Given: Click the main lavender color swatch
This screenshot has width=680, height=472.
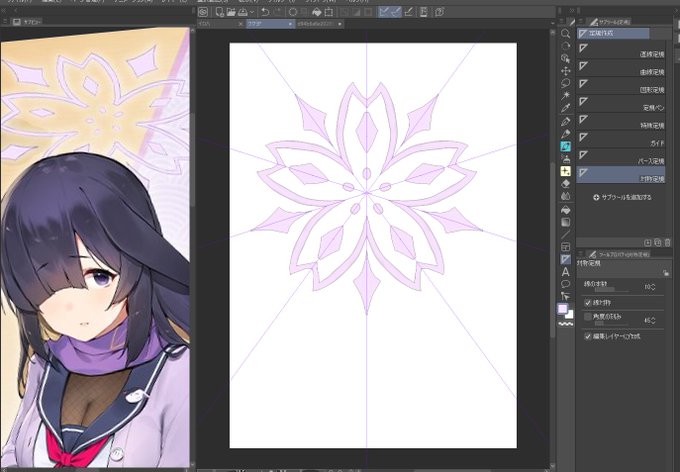Looking at the screenshot, I should point(562,309).
